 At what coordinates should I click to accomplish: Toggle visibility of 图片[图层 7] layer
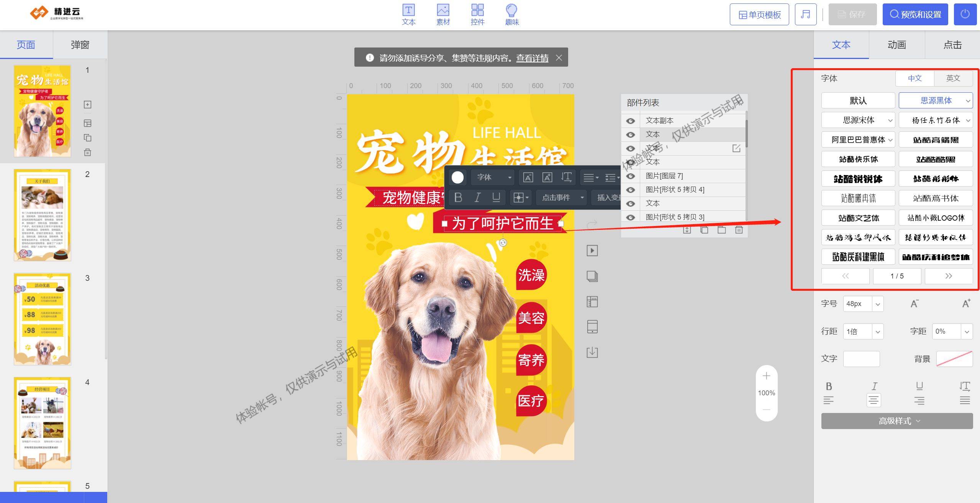[x=631, y=176]
